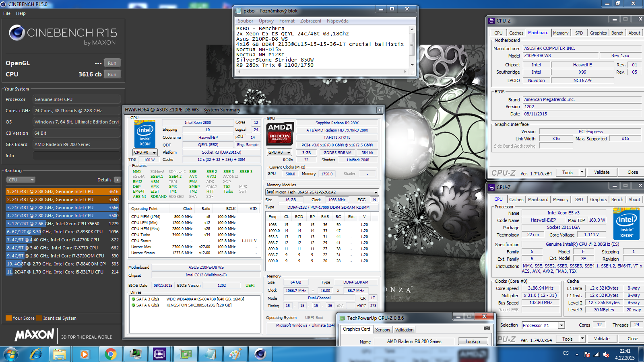The image size is (644, 362).
Task: Click Tools button in CPU-Z Mainboard window
Action: (x=568, y=172)
